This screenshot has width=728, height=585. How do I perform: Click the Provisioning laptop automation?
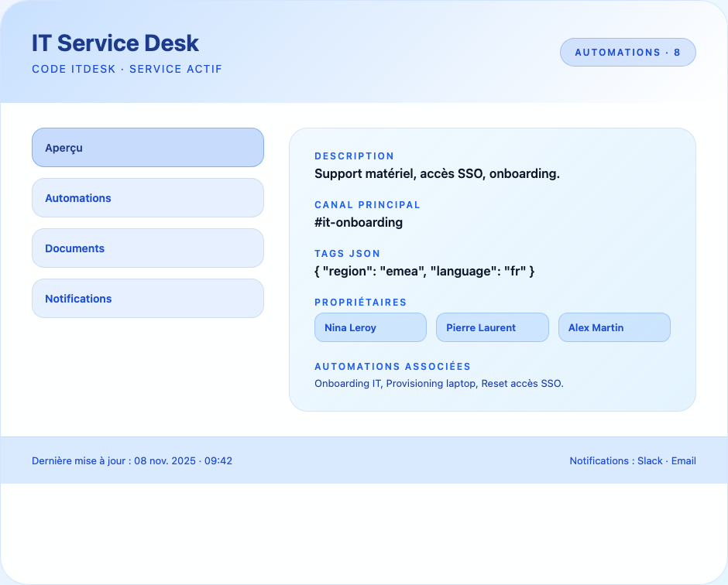click(432, 383)
